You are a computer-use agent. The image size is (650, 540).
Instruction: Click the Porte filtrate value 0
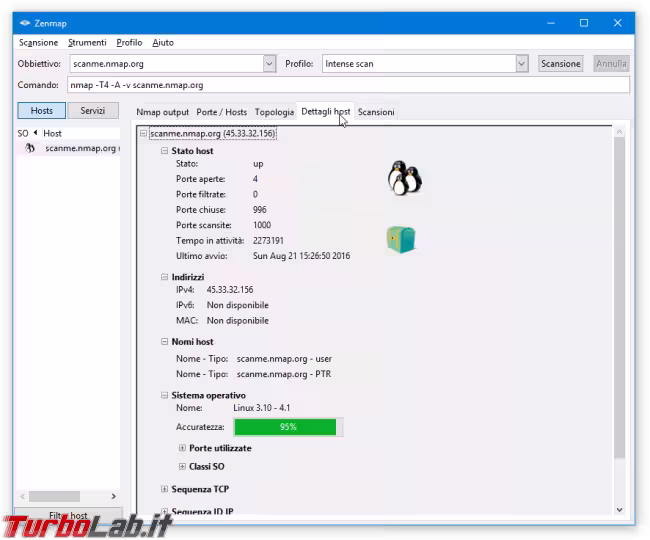pos(255,194)
